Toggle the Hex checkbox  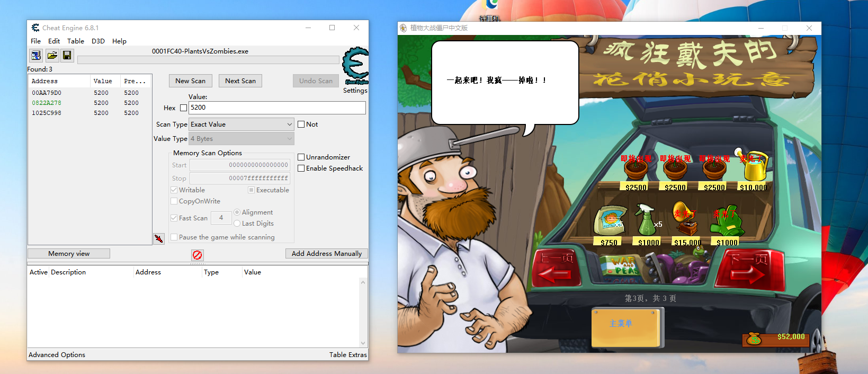[x=184, y=108]
